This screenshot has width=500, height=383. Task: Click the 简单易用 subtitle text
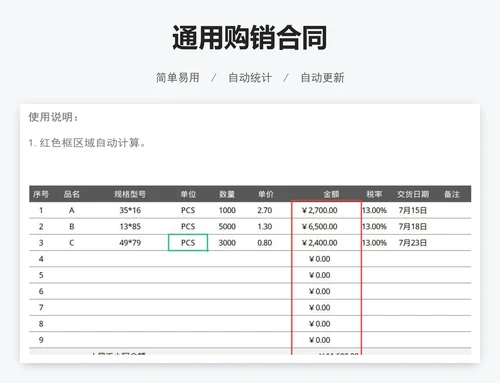point(178,78)
